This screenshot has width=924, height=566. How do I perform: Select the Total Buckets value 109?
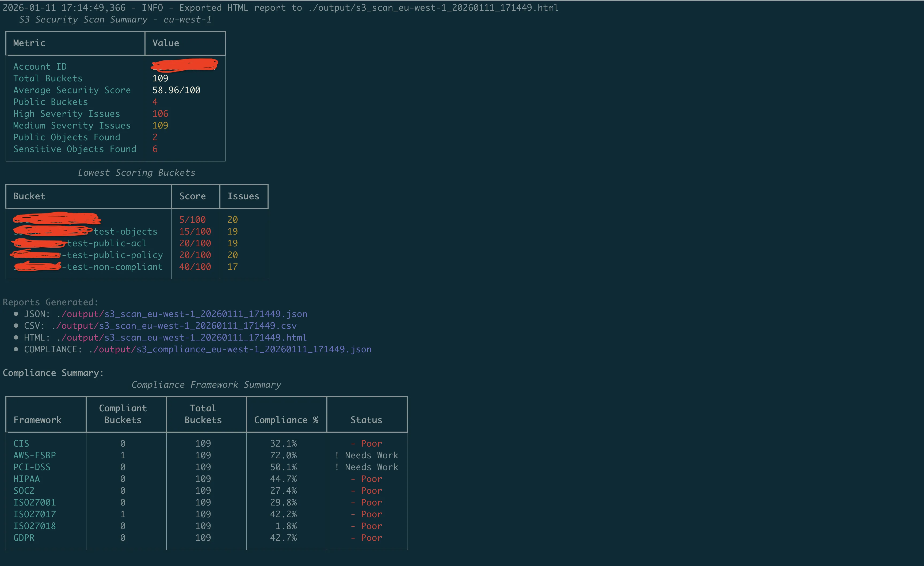click(x=160, y=78)
